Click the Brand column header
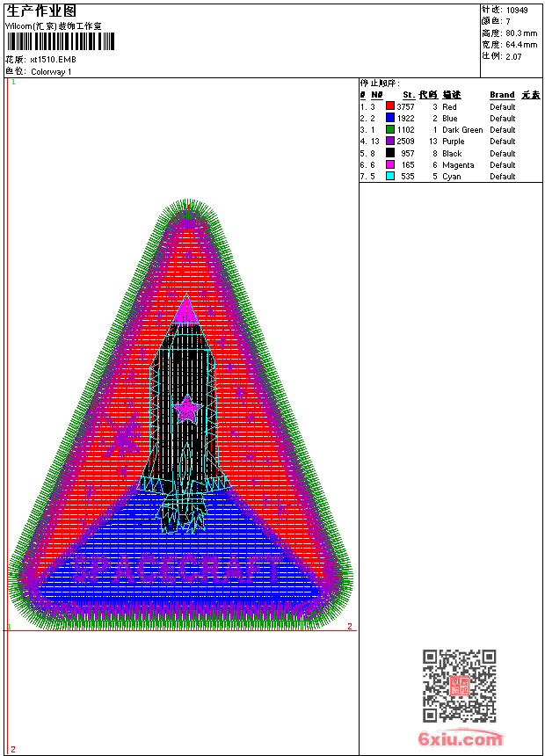 tap(502, 95)
